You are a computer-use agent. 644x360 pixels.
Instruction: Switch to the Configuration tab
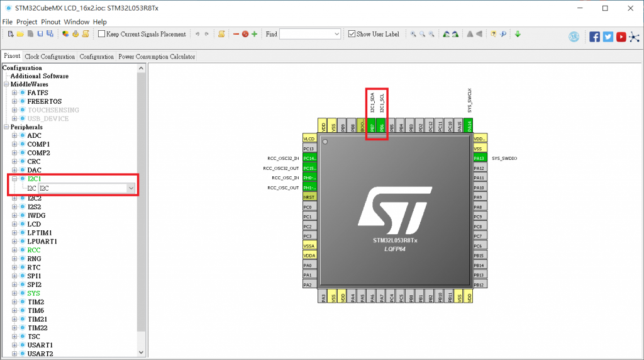pyautogui.click(x=96, y=57)
